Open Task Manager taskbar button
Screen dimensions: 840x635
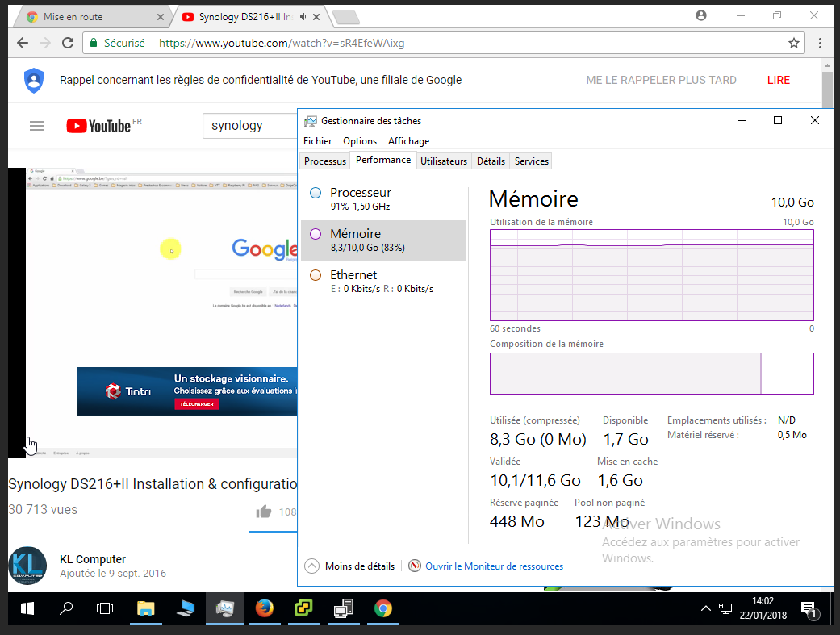225,608
